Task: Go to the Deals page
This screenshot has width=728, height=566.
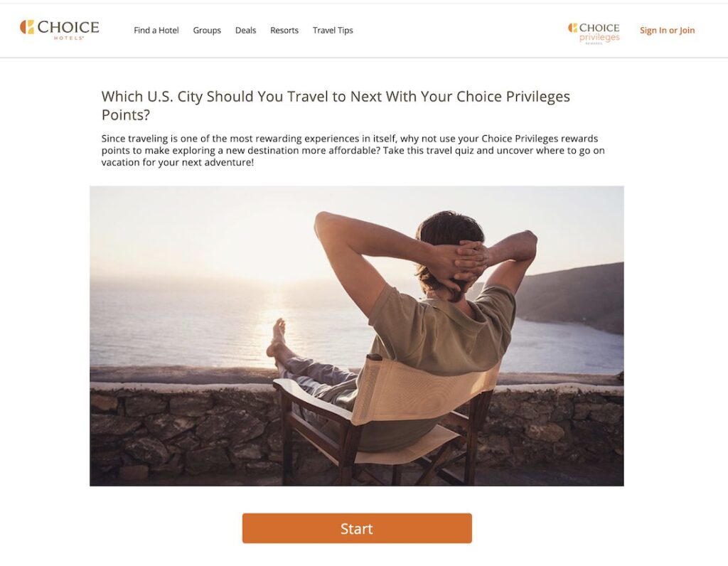Action: [x=245, y=30]
